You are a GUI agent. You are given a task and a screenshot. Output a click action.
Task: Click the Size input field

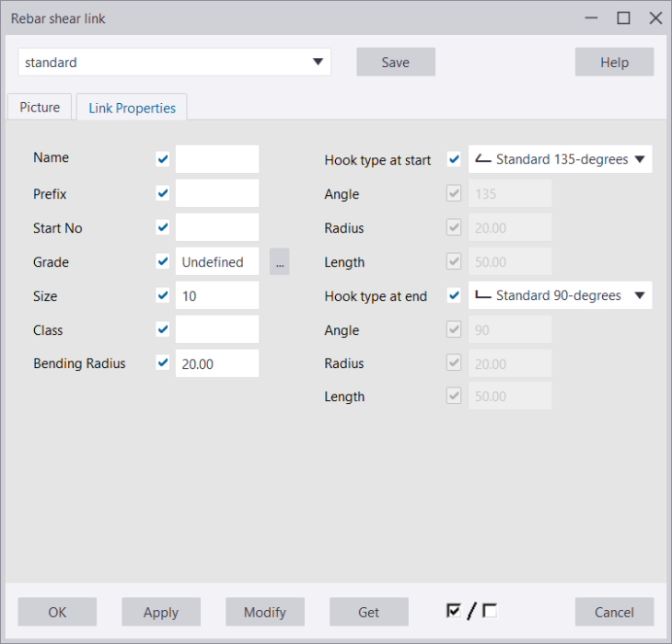click(x=217, y=295)
